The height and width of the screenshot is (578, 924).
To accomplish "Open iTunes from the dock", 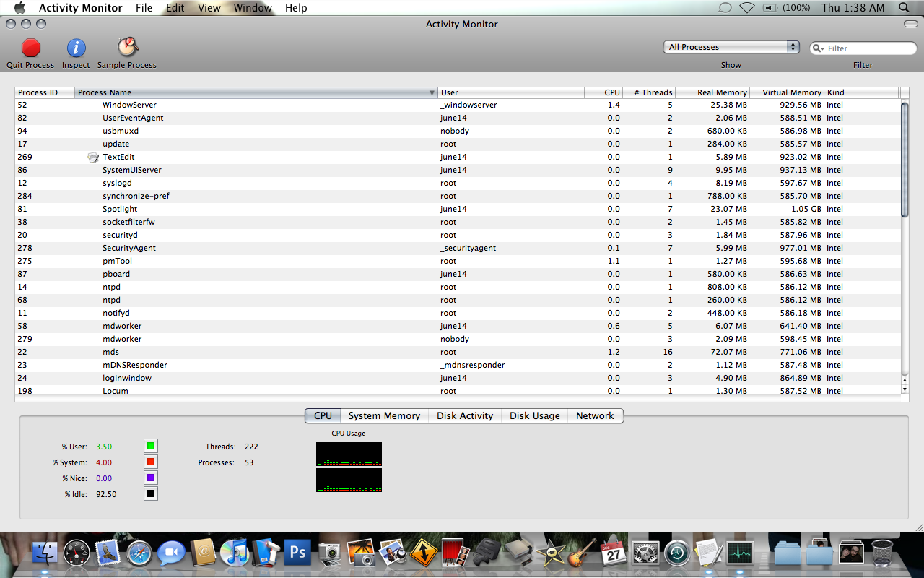I will [234, 553].
